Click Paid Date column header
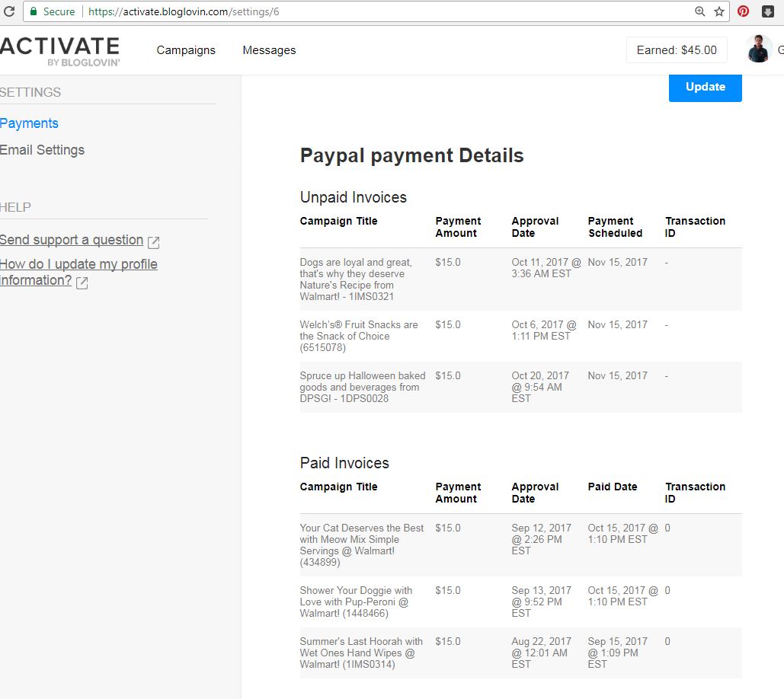The image size is (784, 699). tap(613, 487)
